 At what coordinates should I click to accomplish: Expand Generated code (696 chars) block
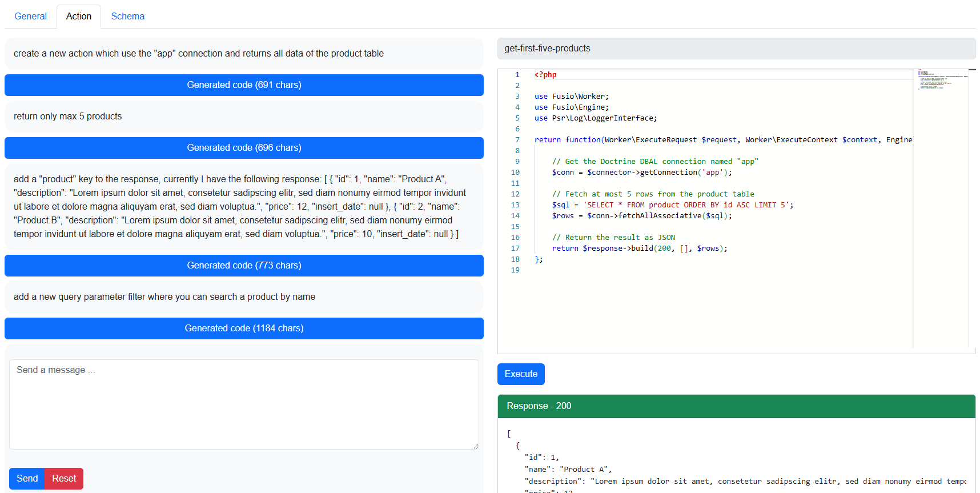[x=244, y=148]
